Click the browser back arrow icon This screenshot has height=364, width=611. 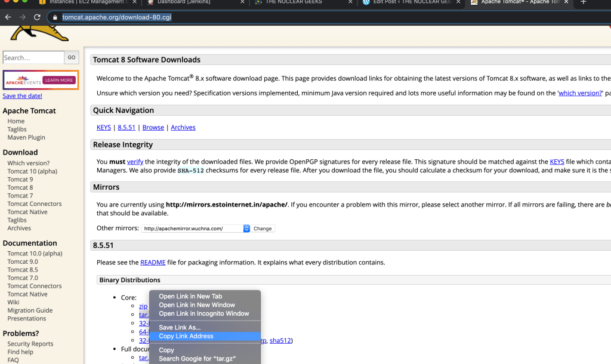[8, 17]
